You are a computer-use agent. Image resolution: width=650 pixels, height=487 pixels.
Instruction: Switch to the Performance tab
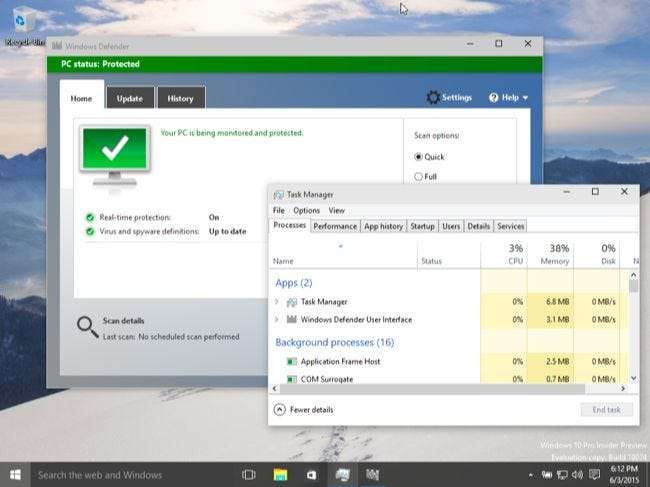[335, 226]
